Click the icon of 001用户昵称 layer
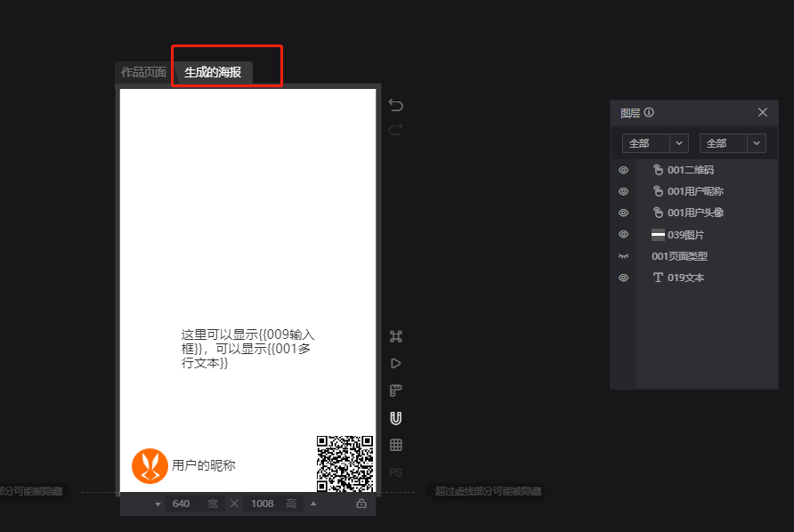 (658, 191)
